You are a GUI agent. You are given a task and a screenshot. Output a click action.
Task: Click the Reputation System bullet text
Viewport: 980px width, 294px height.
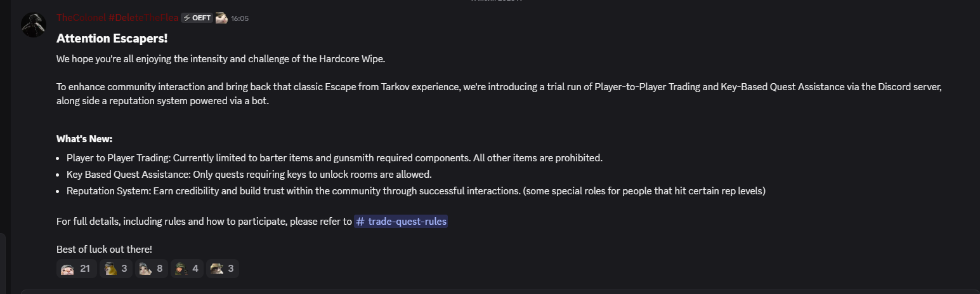[x=415, y=190]
